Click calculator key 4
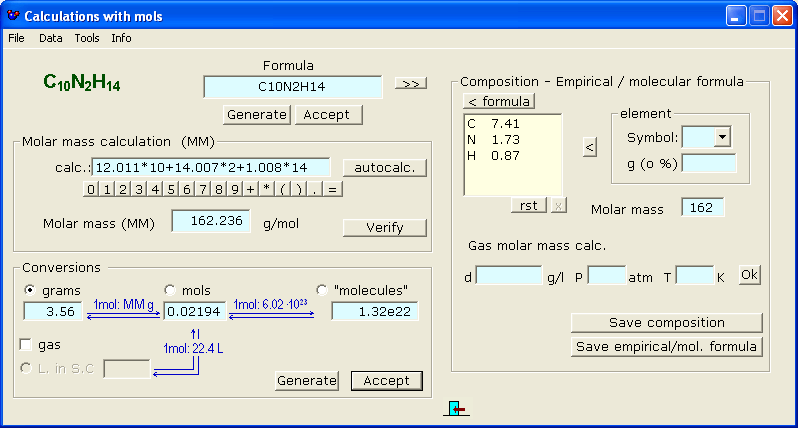 pyautogui.click(x=155, y=189)
